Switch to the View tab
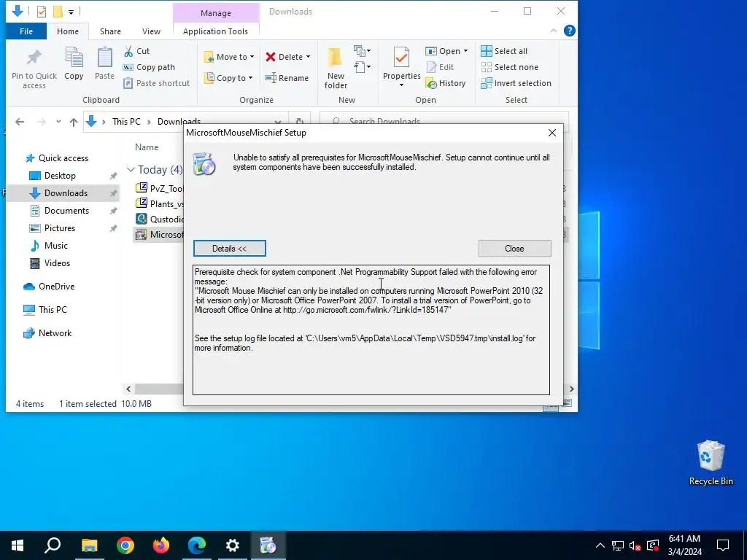Screen dimensions: 747x560 click(151, 31)
